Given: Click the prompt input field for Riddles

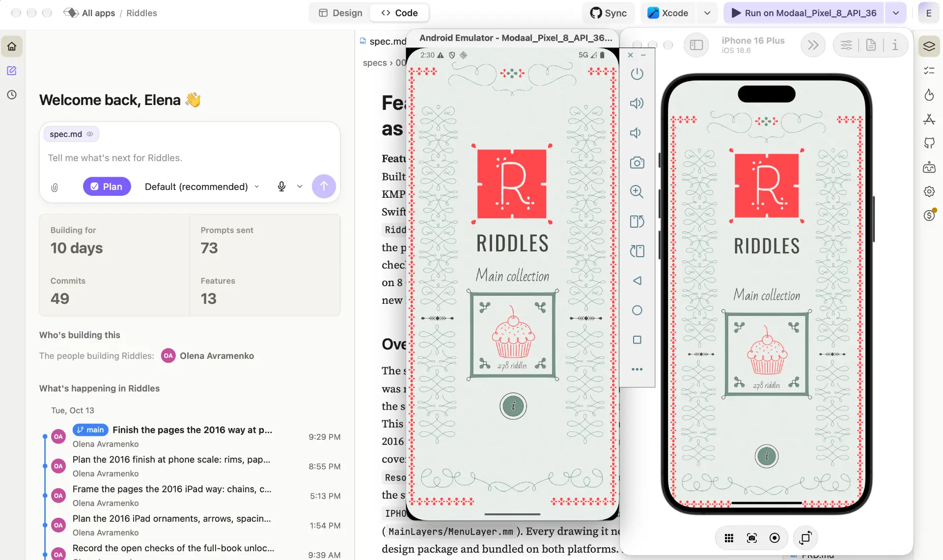Looking at the screenshot, I should (x=190, y=158).
